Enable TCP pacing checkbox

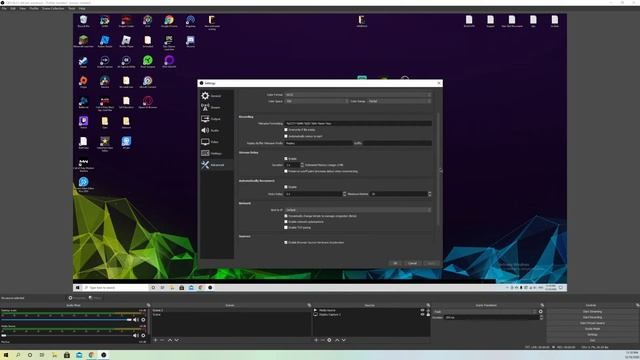point(286,227)
